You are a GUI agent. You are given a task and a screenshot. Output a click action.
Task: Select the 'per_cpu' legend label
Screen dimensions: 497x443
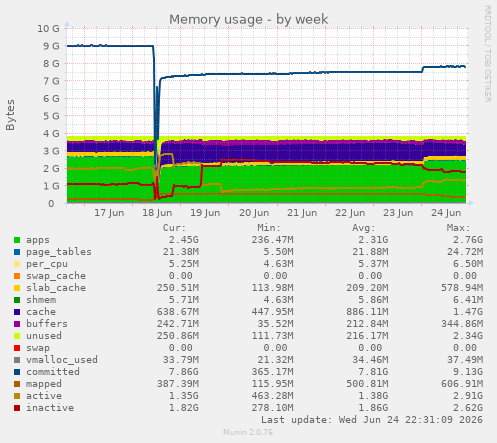click(47, 264)
